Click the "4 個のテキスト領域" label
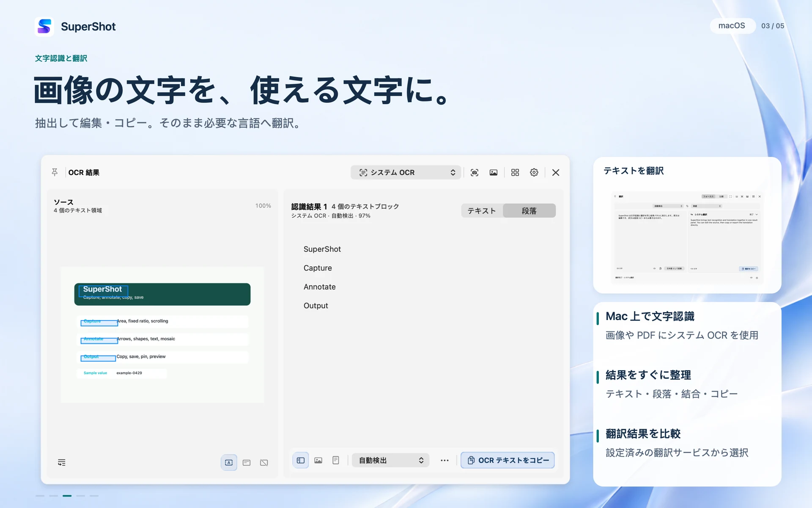 [78, 210]
